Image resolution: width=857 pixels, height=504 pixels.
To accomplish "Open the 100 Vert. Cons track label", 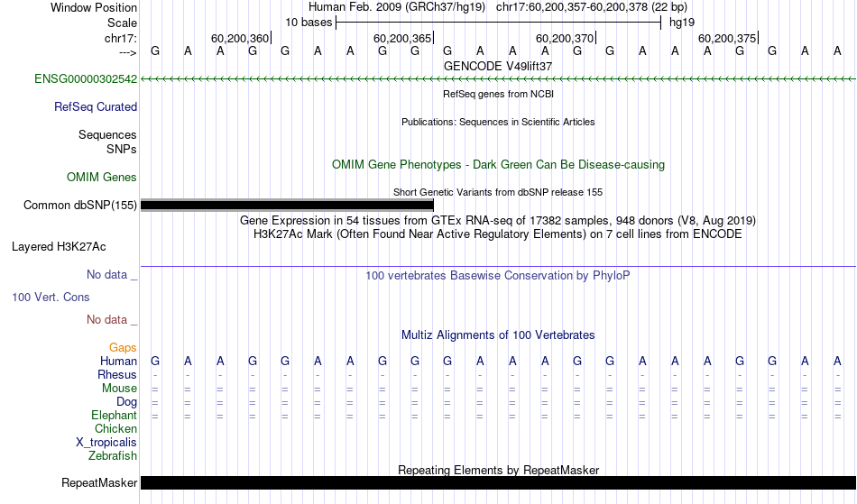I will (51, 297).
